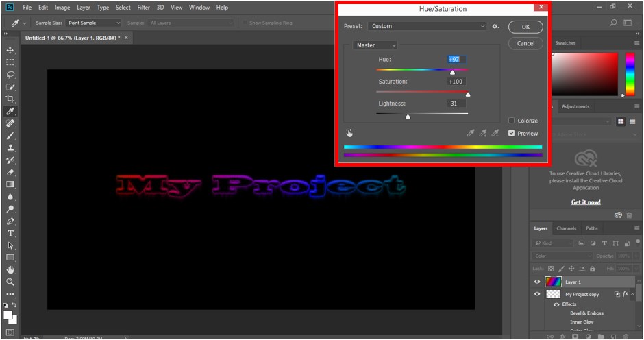Select the Gradient tool
This screenshot has width=644, height=340.
click(10, 184)
